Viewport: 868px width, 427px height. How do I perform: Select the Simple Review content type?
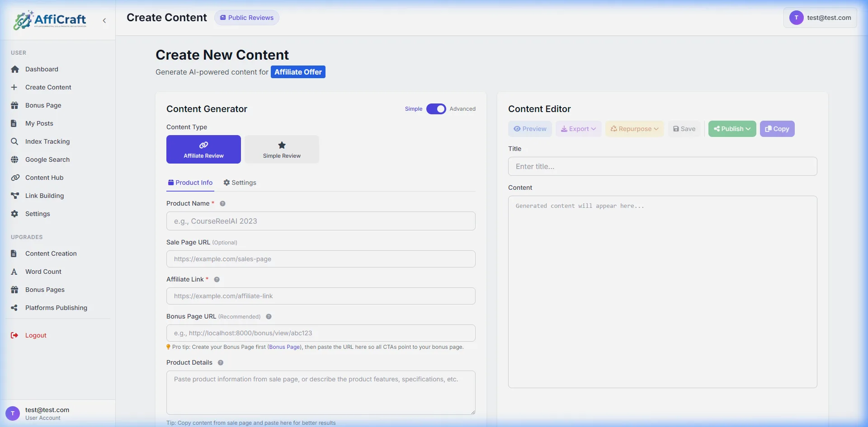point(281,149)
